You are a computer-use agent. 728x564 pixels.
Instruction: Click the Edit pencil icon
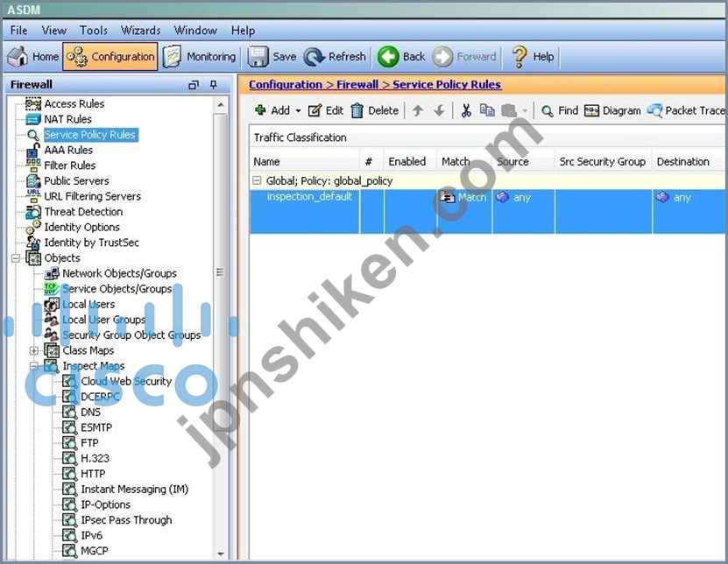(x=315, y=110)
